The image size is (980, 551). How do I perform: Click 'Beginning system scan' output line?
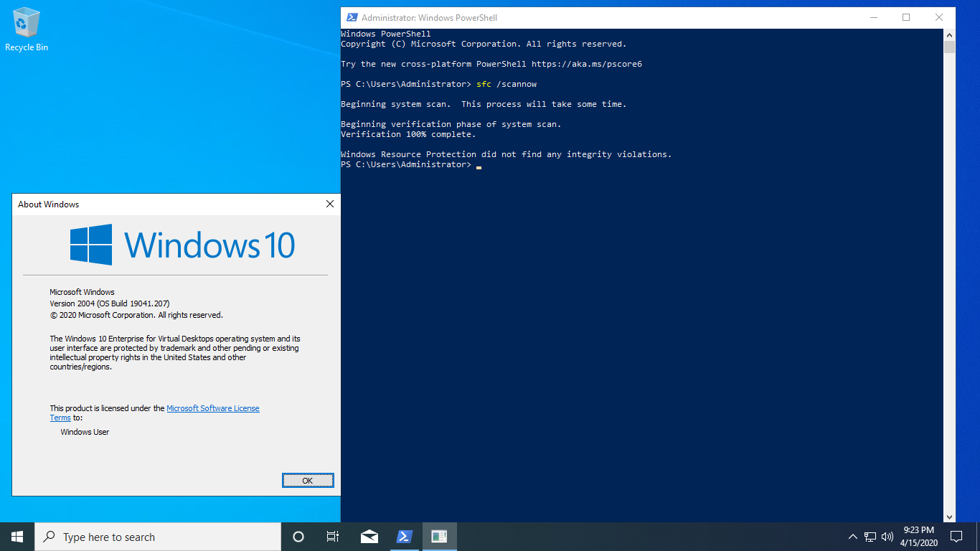484,104
